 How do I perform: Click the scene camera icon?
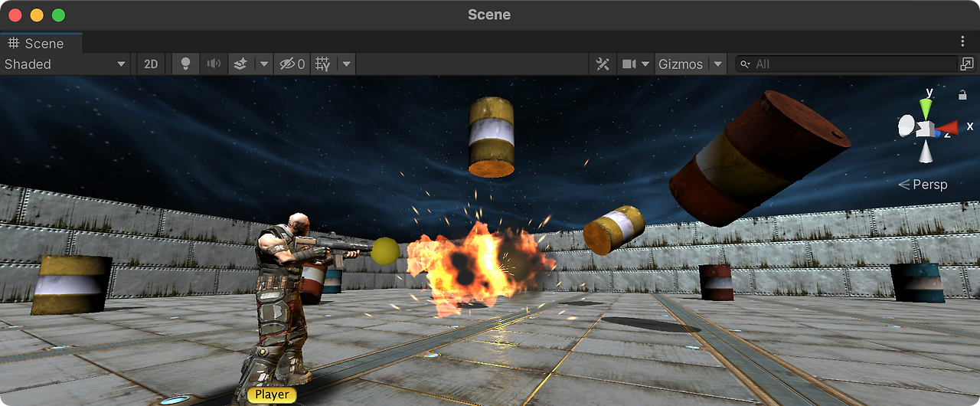point(629,64)
